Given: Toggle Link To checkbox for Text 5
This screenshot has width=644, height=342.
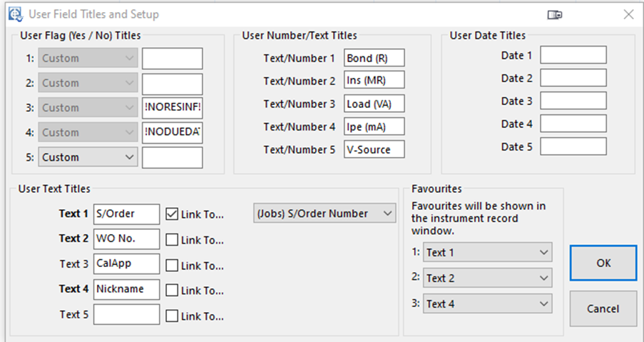Looking at the screenshot, I should pos(172,316).
